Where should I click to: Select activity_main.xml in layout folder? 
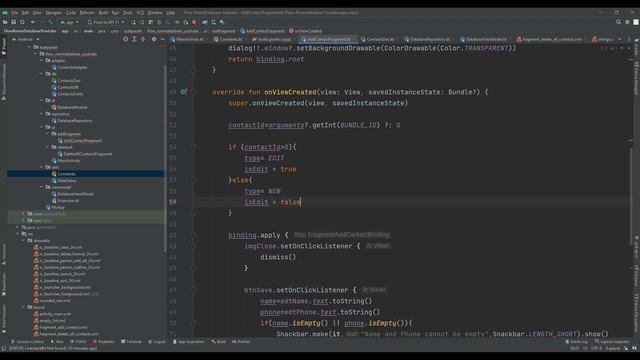point(55,314)
